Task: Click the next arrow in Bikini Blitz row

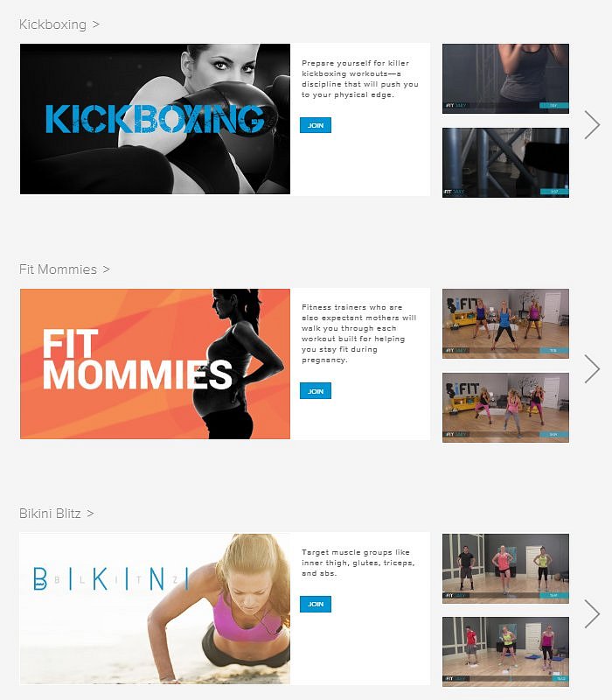Action: click(x=593, y=614)
